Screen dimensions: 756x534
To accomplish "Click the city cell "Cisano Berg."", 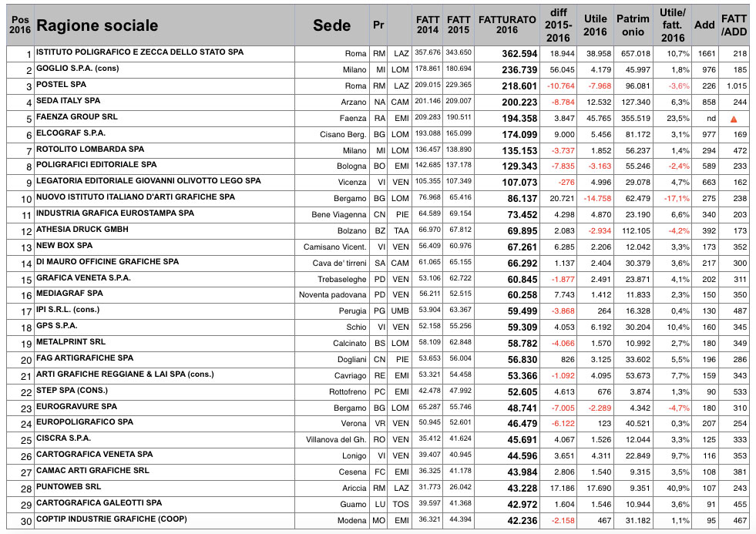I will point(343,135).
